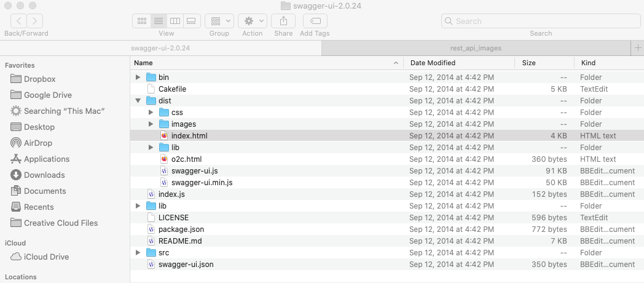The image size is (644, 283).
Task: Click into the Search field
Action: pyautogui.click(x=541, y=21)
